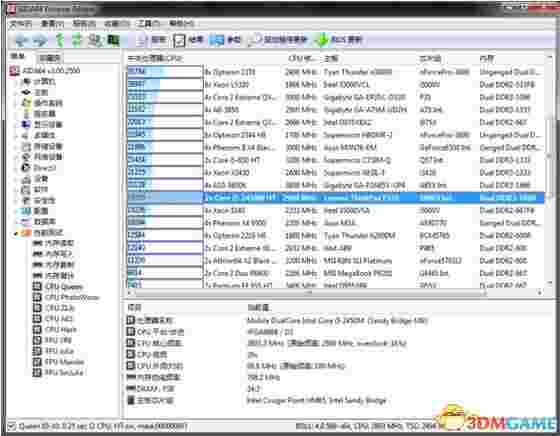Select the Database (数据库) tree node
The height and width of the screenshot is (436, 560).
pyautogui.click(x=39, y=222)
